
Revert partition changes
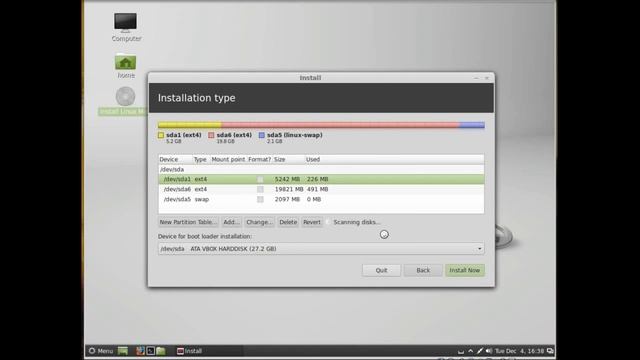coord(312,222)
